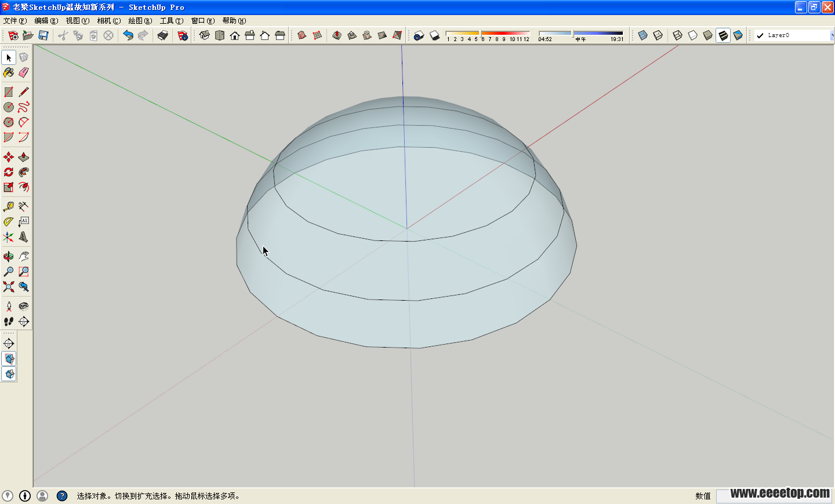Choose the Look Around eye tool
Viewport: 835px width, 504px height.
tap(24, 306)
